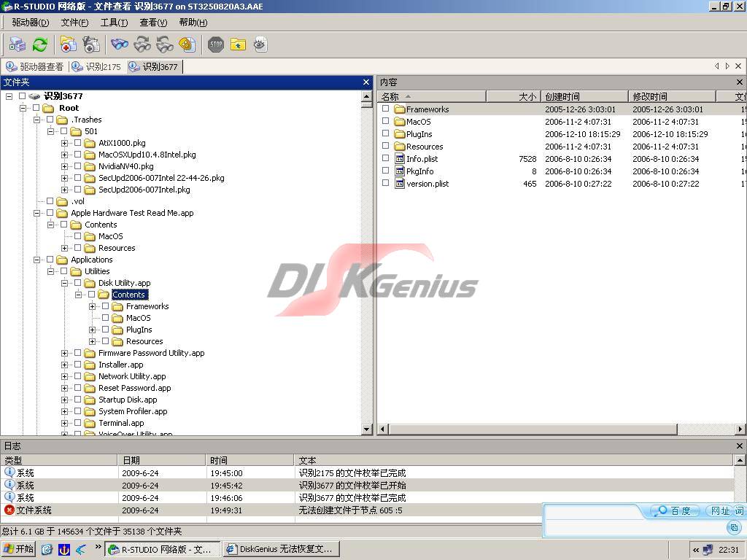Collapse the .Trashes tree node

point(36,120)
